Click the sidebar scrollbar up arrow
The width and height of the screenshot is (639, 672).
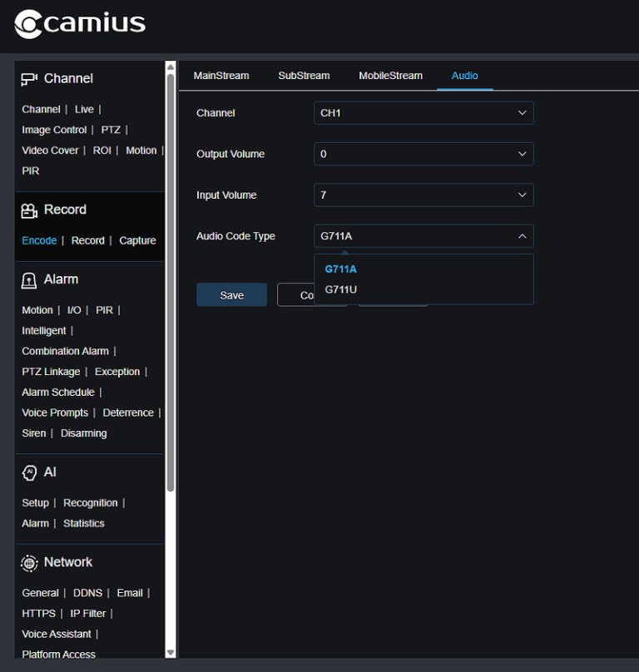point(171,67)
